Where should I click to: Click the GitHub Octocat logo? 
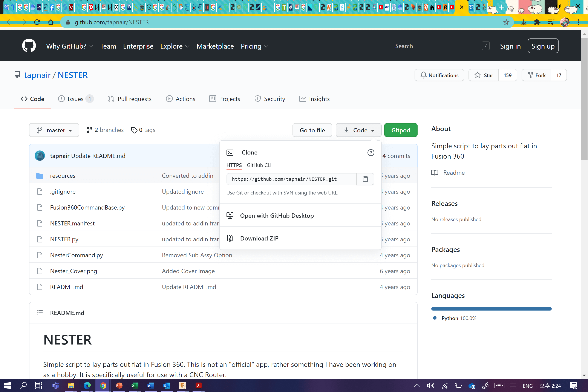pyautogui.click(x=29, y=46)
